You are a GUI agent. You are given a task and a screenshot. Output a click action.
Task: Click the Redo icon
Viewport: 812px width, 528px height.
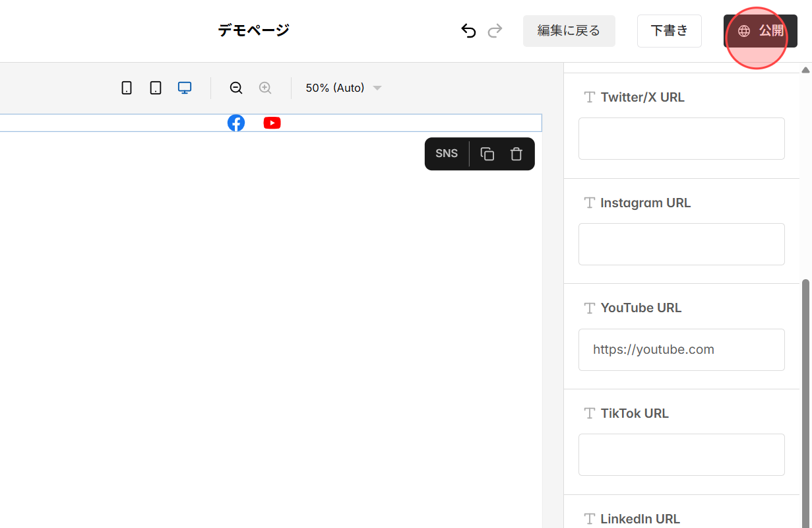[x=495, y=30]
